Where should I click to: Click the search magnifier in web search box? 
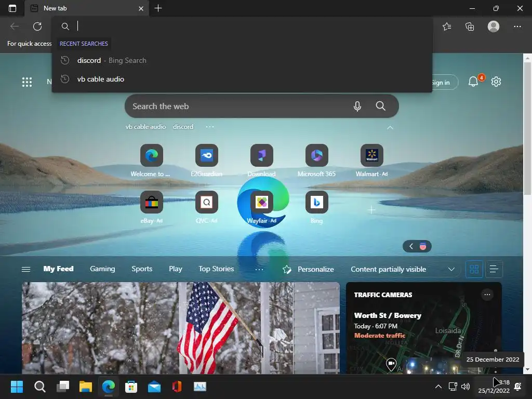[x=380, y=106]
